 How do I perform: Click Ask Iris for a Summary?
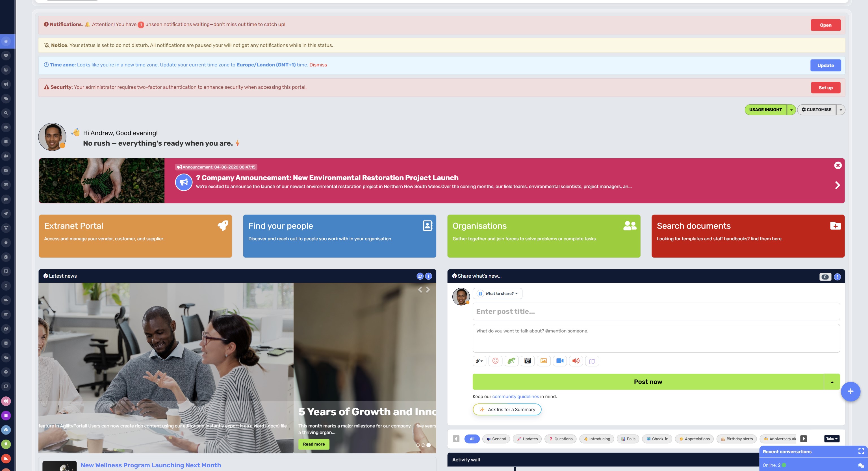coord(507,409)
